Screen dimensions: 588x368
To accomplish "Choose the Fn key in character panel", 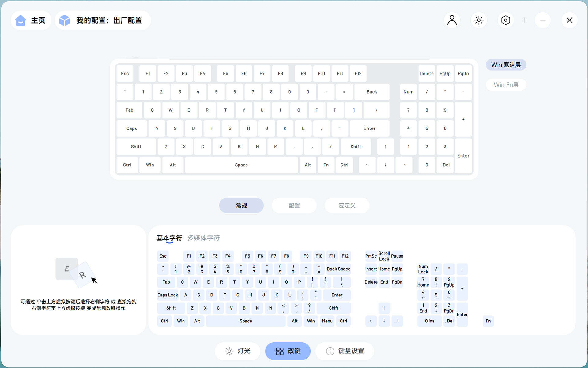I will click(488, 321).
